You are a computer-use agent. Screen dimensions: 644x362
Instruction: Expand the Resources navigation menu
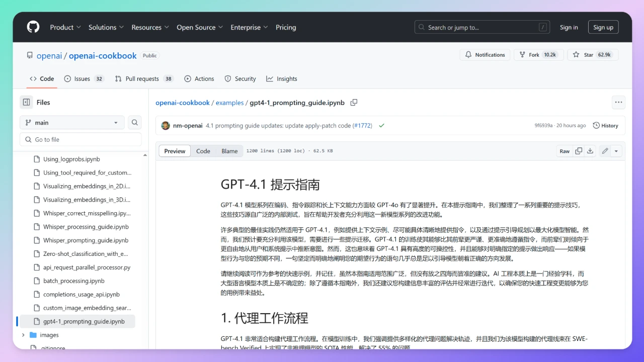coord(150,27)
